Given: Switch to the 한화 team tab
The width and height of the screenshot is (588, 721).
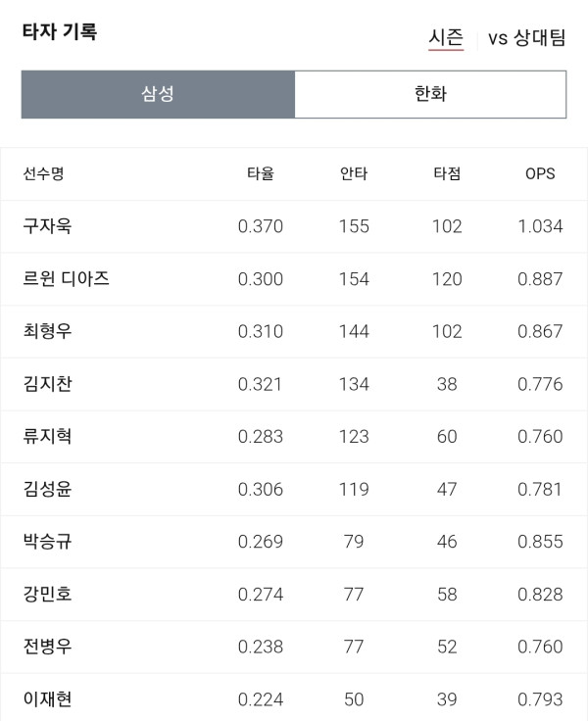Looking at the screenshot, I should click(430, 94).
